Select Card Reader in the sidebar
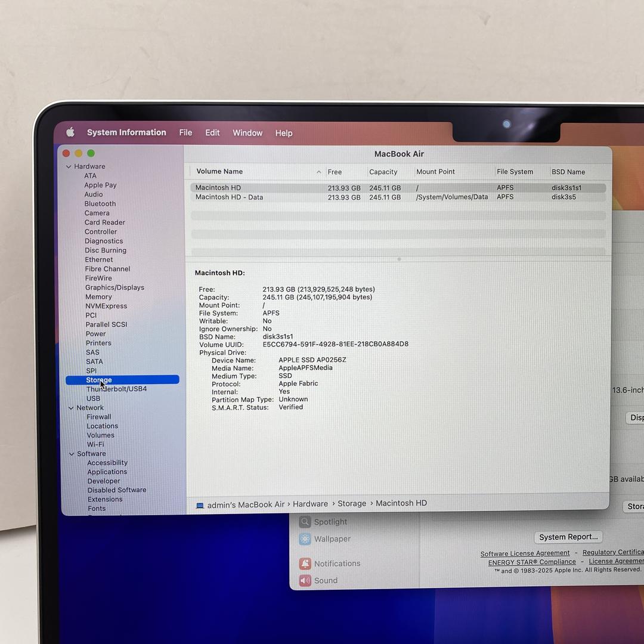The height and width of the screenshot is (644, 644). 105,222
